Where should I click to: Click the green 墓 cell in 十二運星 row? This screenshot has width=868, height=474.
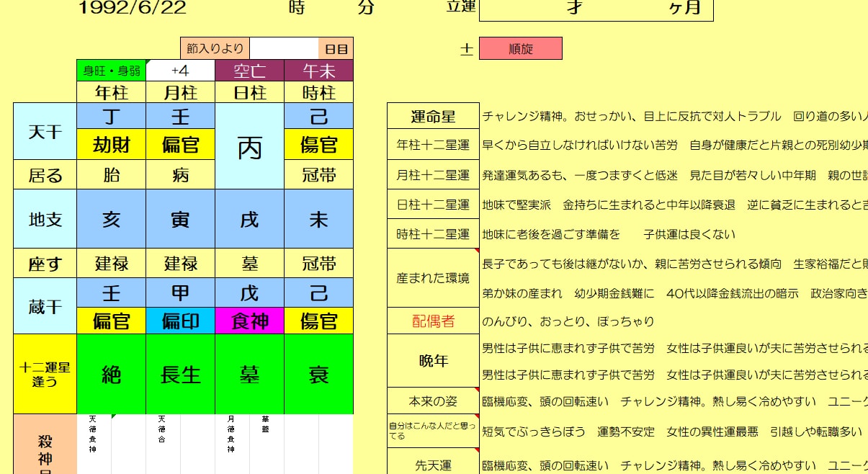tap(249, 374)
